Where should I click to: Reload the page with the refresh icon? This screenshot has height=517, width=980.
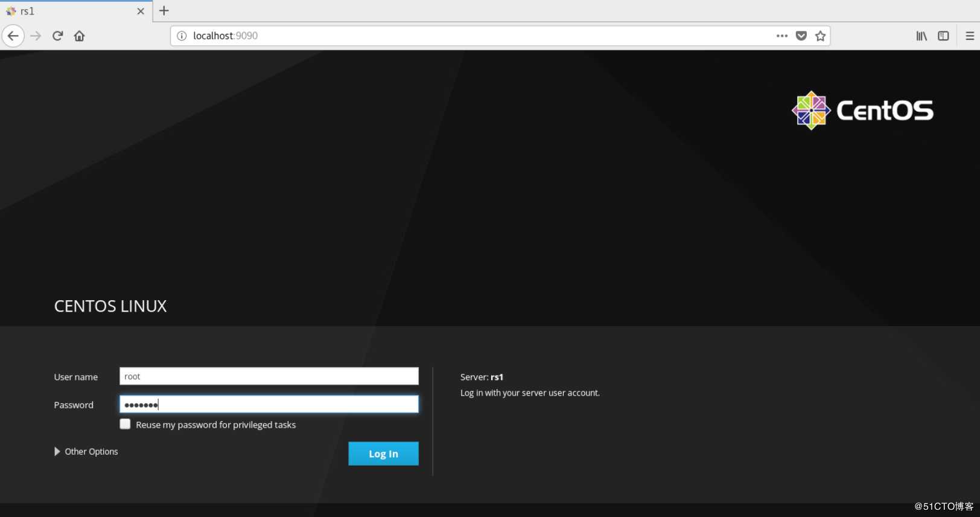click(x=58, y=36)
